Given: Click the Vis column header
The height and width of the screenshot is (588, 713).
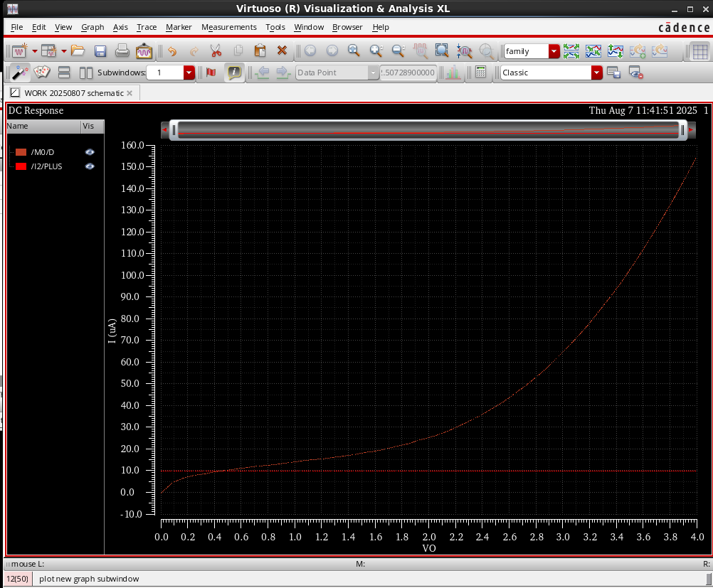Looking at the screenshot, I should [93, 127].
